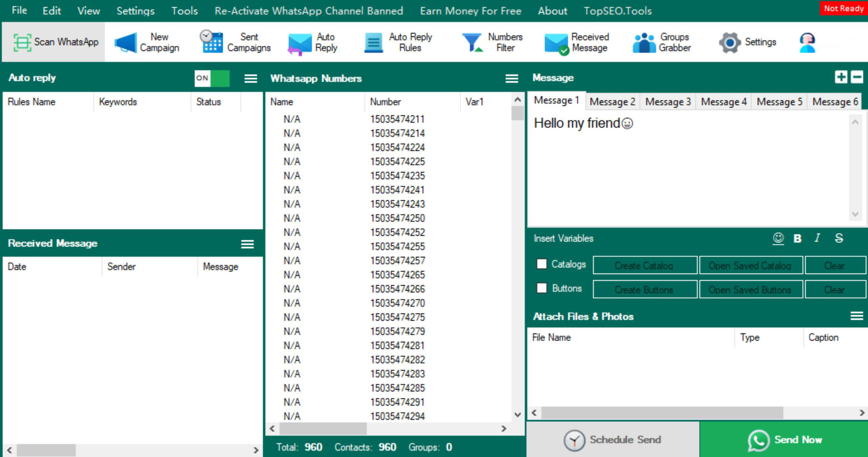The width and height of the screenshot is (868, 457).
Task: Apply italic formatting with I icon
Action: 817,238
